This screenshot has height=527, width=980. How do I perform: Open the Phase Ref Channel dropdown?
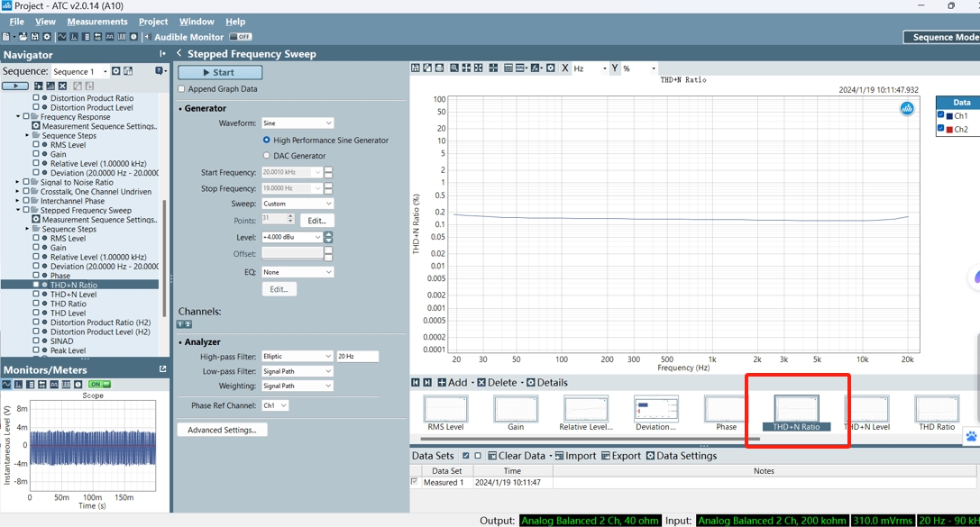275,405
